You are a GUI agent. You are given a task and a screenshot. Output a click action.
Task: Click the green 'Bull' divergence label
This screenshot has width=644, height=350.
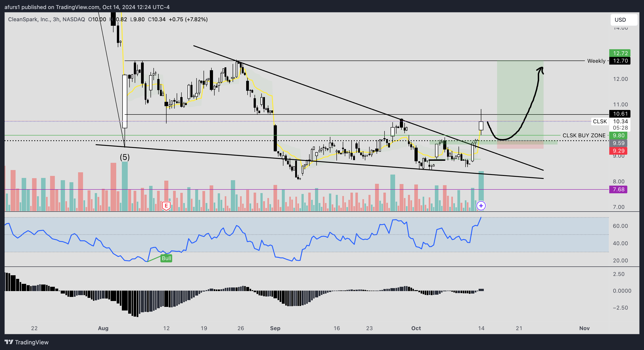click(166, 258)
